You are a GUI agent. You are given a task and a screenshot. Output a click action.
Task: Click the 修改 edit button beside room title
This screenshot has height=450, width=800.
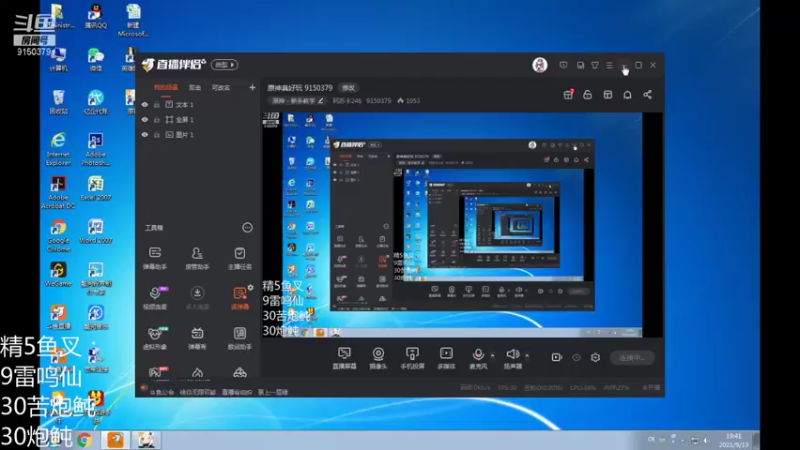(x=348, y=88)
